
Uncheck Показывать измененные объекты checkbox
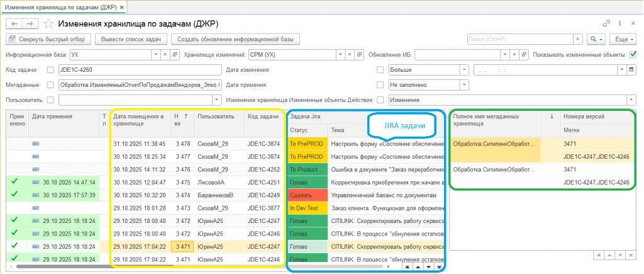633,54
